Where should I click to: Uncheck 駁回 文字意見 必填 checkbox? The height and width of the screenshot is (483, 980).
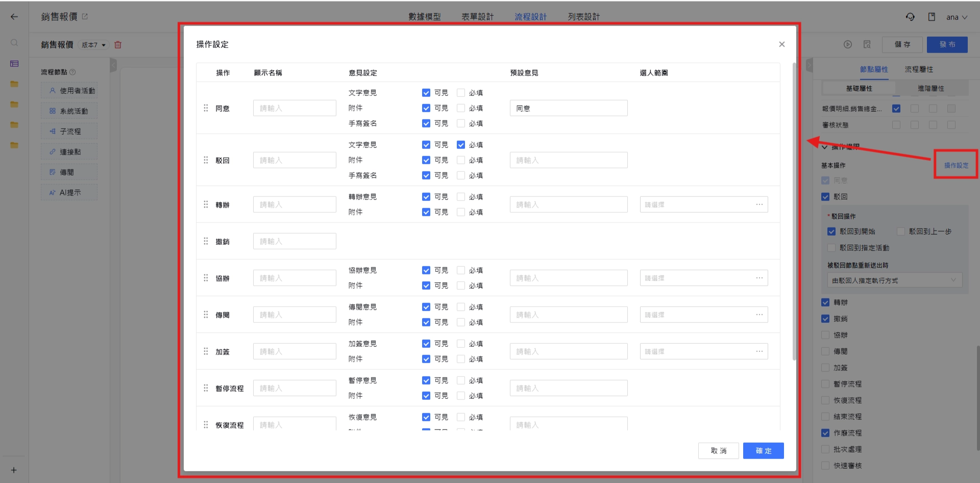point(461,145)
